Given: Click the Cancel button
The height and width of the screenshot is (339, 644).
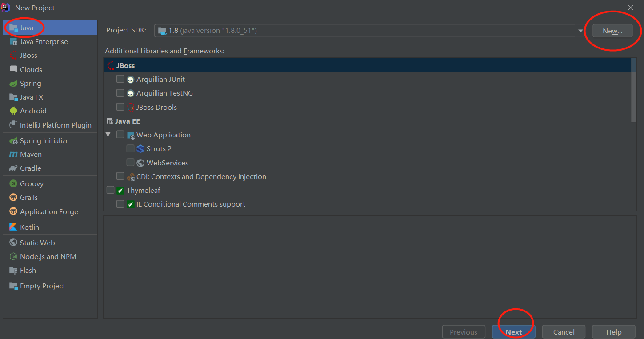Looking at the screenshot, I should coord(564,332).
